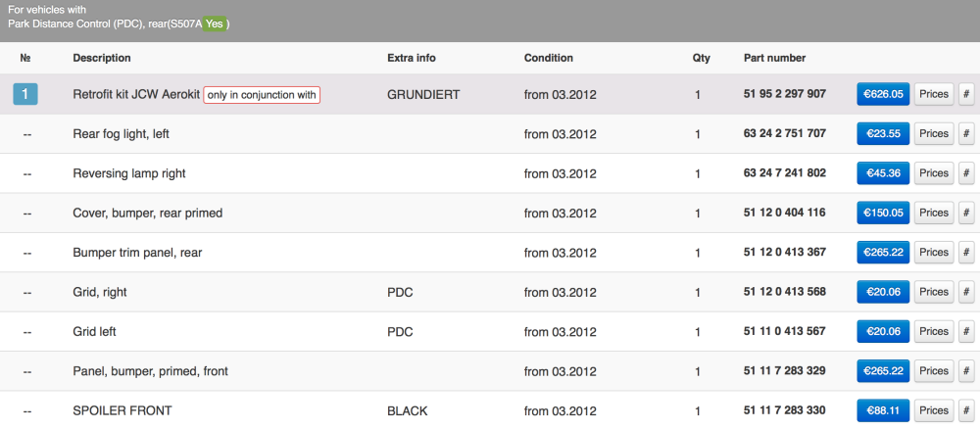980x429 pixels.
Task: Click the €88.11 price button
Action: coord(883,410)
